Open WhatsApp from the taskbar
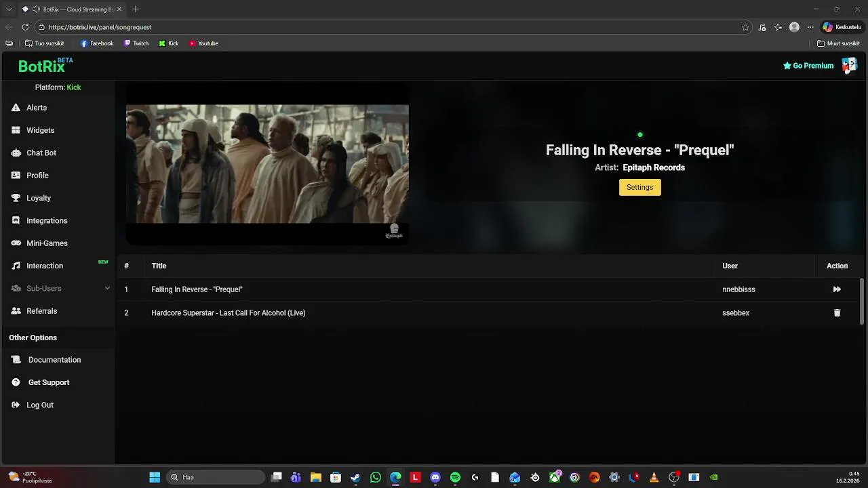Screen dimensions: 868x488 (x=376, y=477)
